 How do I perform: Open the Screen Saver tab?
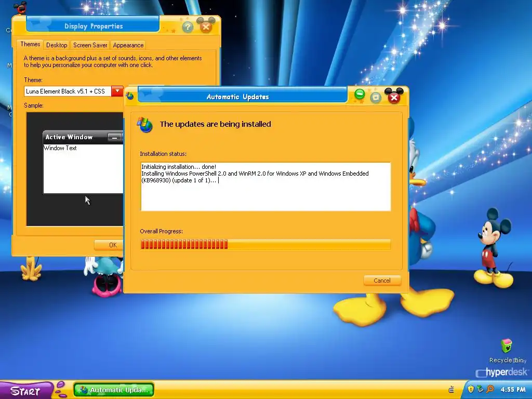(90, 45)
